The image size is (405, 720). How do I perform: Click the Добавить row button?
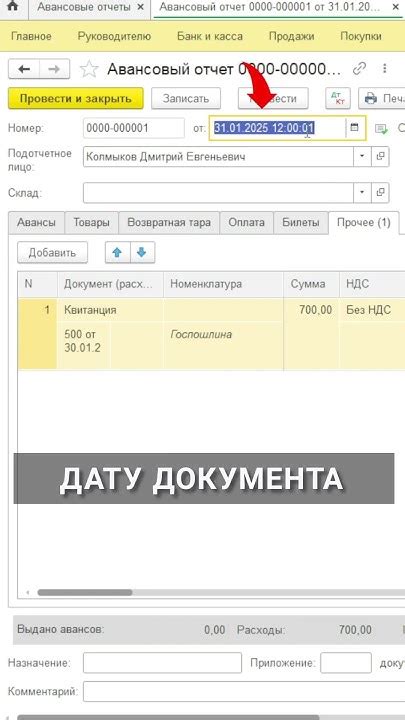[x=52, y=253]
